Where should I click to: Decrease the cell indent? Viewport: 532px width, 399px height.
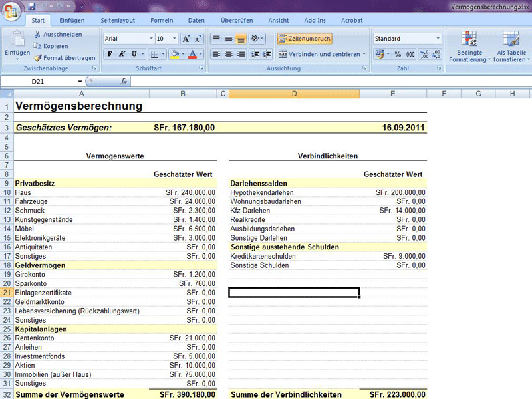point(255,54)
